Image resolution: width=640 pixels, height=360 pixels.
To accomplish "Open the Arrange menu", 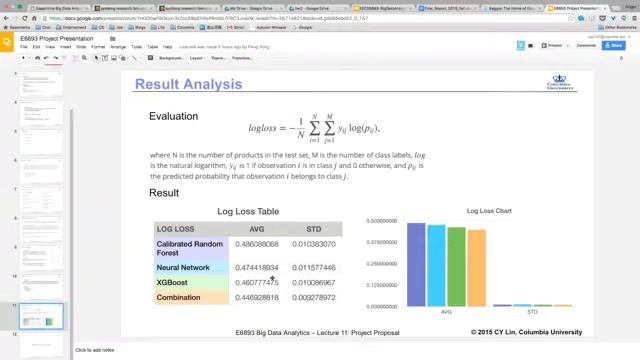I will coord(118,47).
